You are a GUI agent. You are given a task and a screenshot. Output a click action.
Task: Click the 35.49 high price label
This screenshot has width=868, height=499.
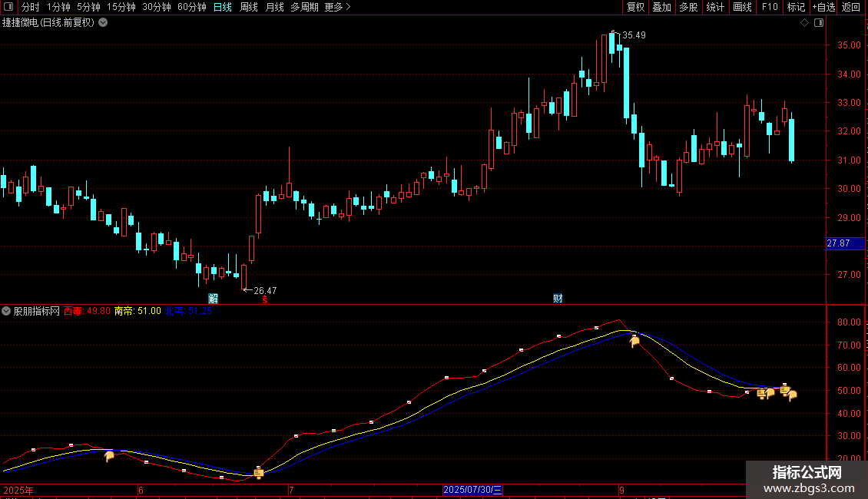click(x=634, y=35)
